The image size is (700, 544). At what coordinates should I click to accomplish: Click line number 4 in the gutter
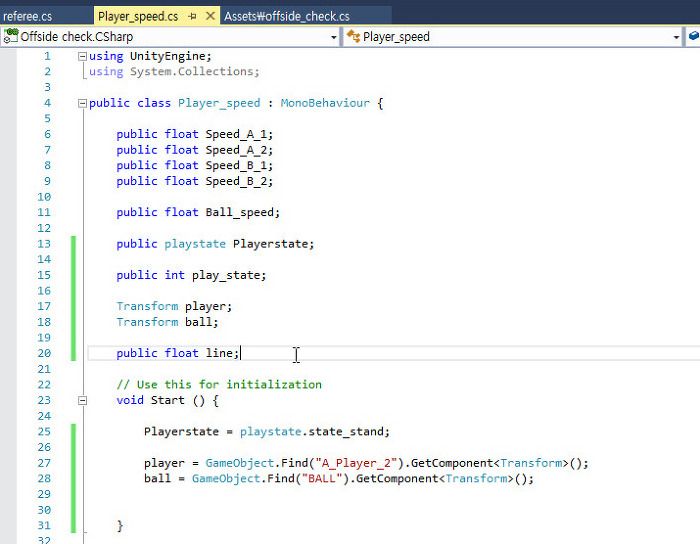pos(47,103)
